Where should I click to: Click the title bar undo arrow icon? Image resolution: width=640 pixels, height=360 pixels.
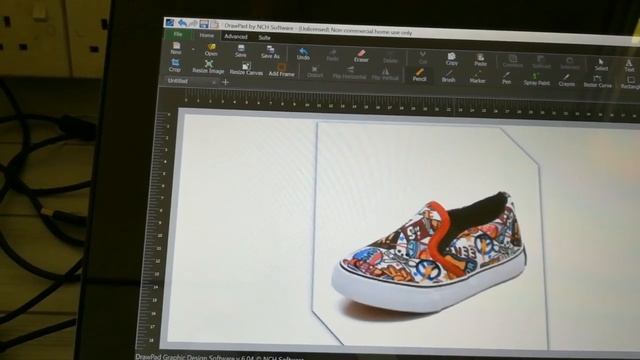(x=182, y=23)
